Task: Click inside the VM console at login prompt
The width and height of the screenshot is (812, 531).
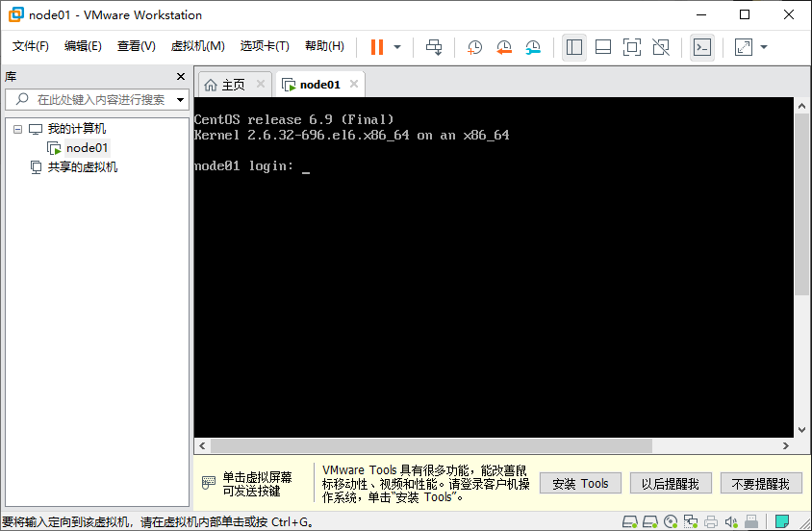Action: [306, 166]
